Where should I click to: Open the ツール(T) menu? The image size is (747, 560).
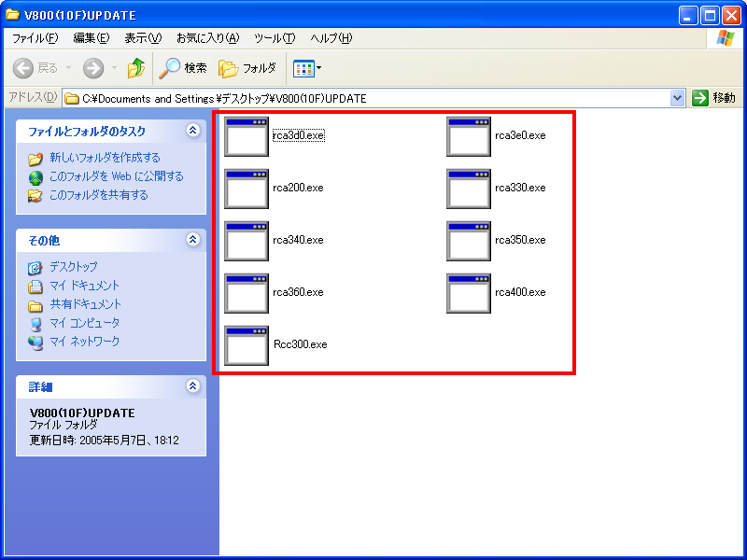point(275,38)
